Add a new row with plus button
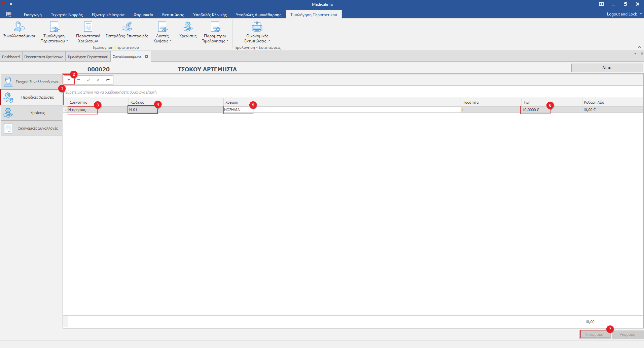Screen dimensions: 644x348 click(69, 80)
